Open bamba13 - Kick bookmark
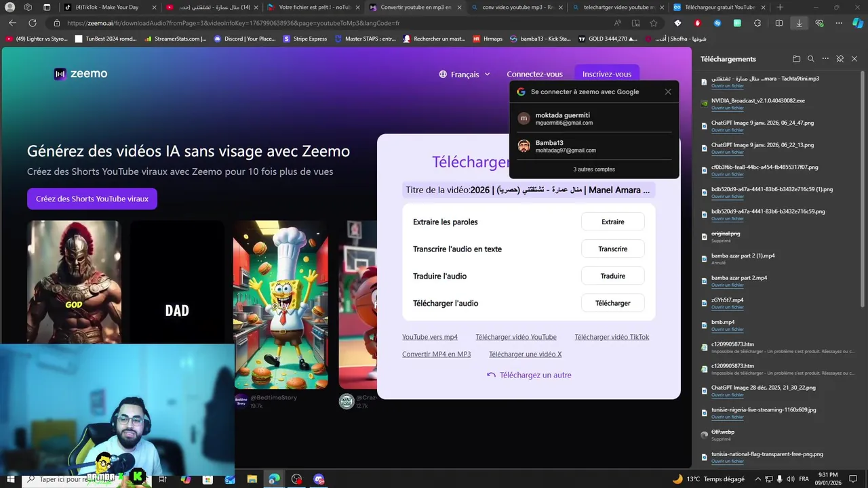868x488 pixels. tap(540, 39)
